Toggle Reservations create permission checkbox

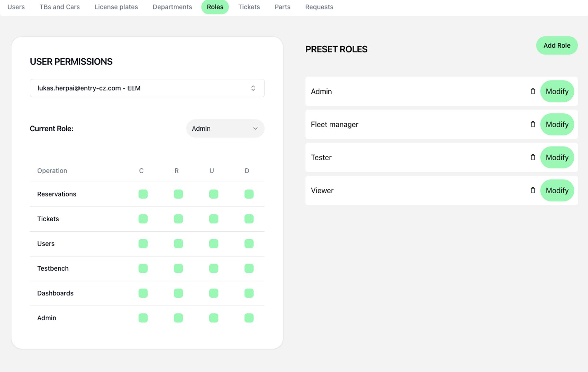(143, 194)
